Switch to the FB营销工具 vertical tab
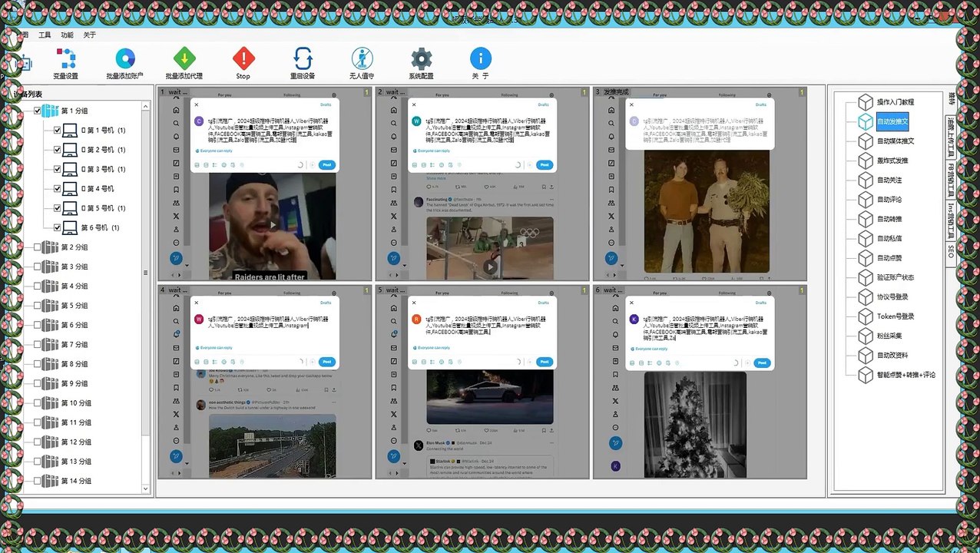Image resolution: width=980 pixels, height=553 pixels. point(951,180)
